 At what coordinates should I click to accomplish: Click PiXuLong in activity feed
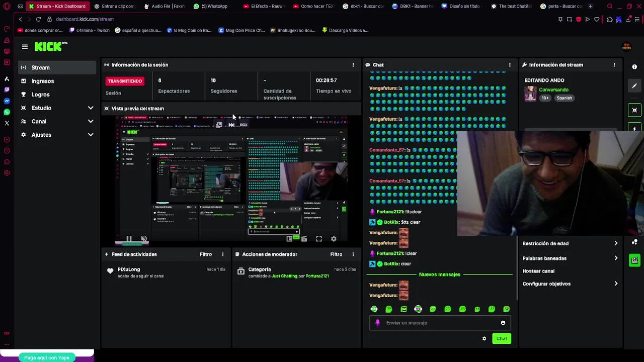click(129, 269)
